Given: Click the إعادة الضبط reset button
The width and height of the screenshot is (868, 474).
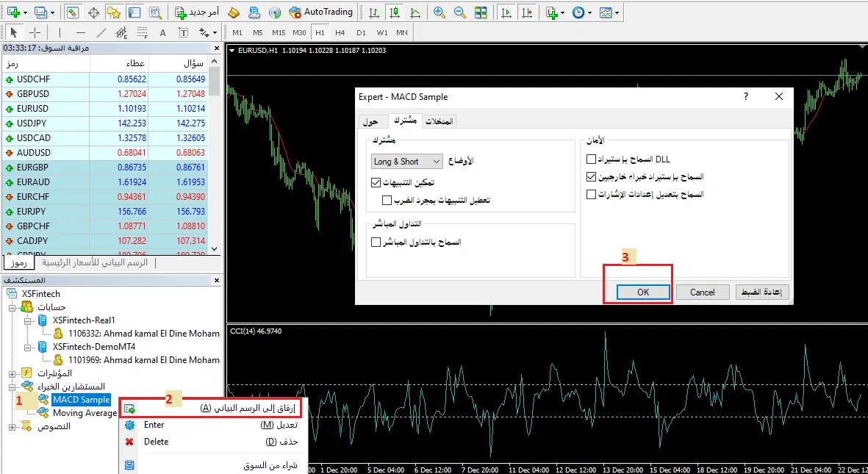Looking at the screenshot, I should [x=761, y=292].
